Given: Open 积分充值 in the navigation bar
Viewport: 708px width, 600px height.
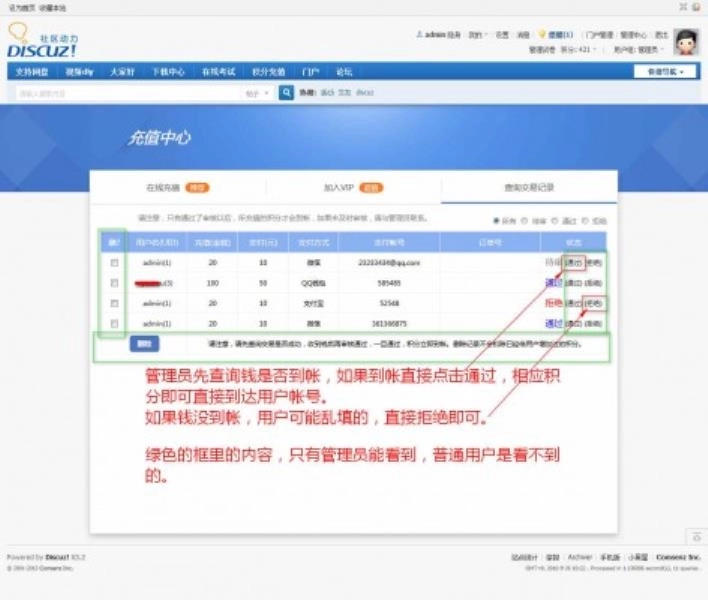Looking at the screenshot, I should pyautogui.click(x=269, y=72).
